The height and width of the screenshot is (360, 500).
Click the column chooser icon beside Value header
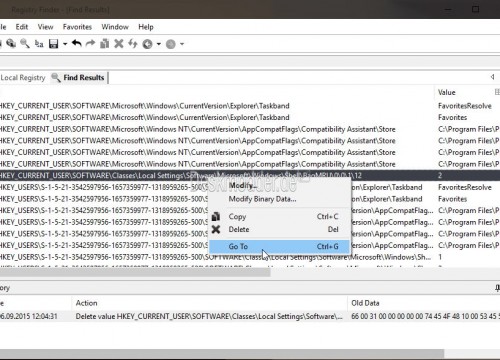(x=497, y=92)
